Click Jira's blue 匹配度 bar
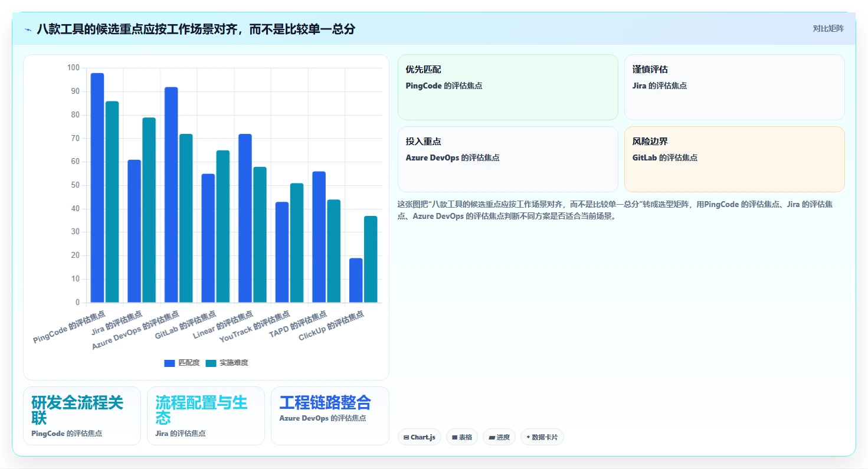Screen dimensions: 868x469 (x=135, y=231)
